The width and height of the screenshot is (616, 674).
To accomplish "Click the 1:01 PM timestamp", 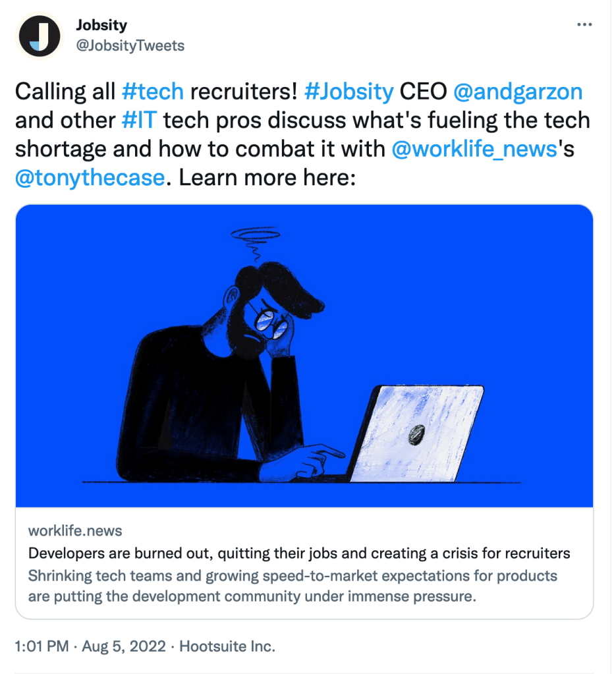I will (x=42, y=646).
